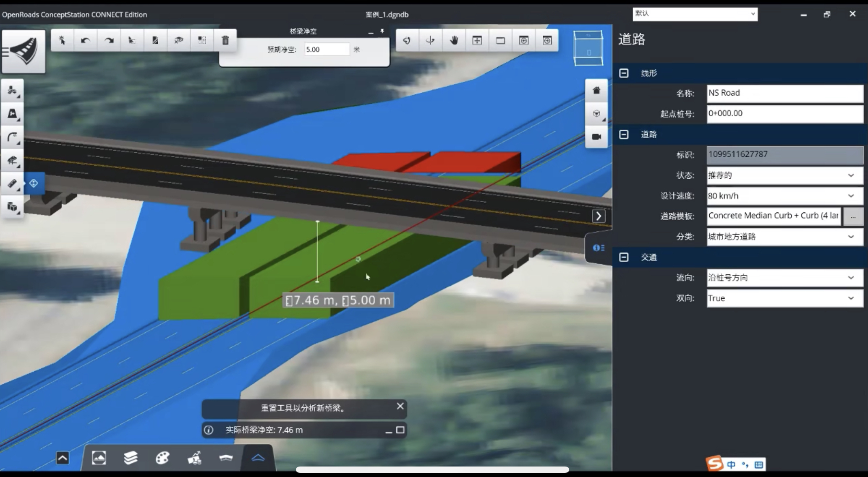Select the bridge tool in bottom toolbar
Image resolution: width=868 pixels, height=477 pixels.
click(226, 458)
